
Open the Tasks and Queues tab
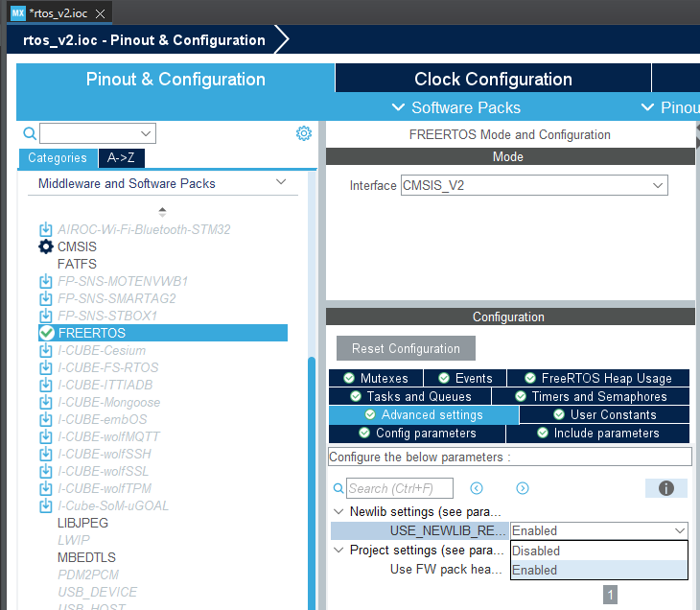tap(409, 396)
